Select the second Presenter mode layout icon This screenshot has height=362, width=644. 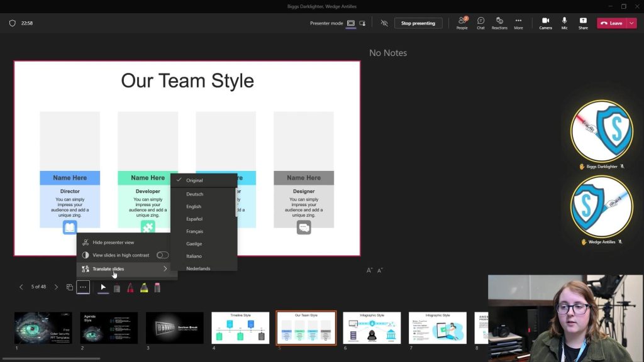pos(362,23)
